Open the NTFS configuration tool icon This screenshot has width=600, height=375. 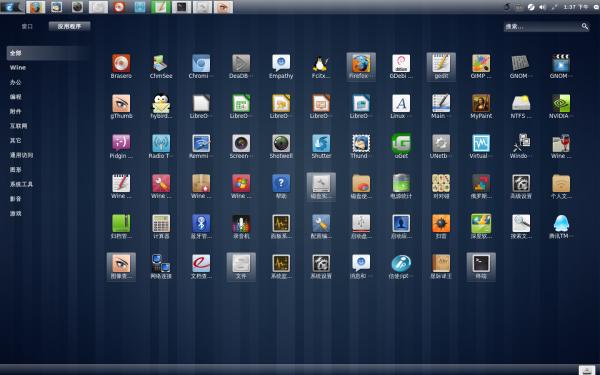(x=521, y=106)
